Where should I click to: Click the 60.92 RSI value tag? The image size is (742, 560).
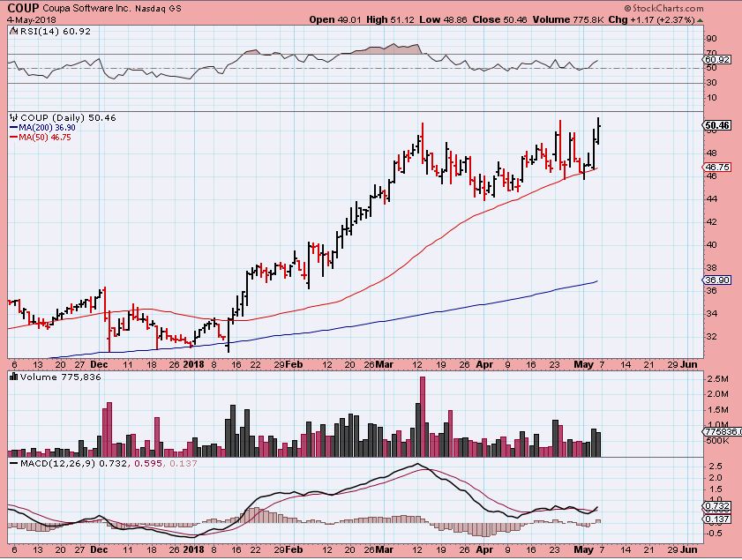717,60
